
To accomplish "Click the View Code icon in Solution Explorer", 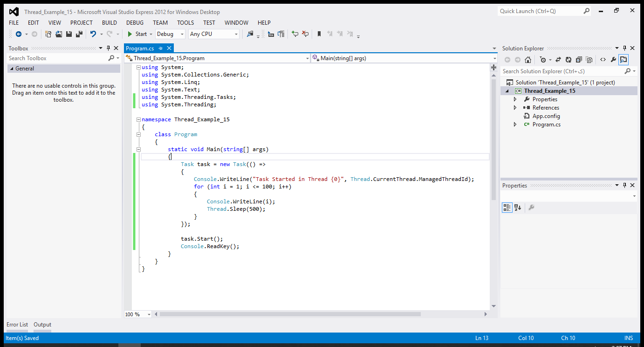I will (x=603, y=60).
